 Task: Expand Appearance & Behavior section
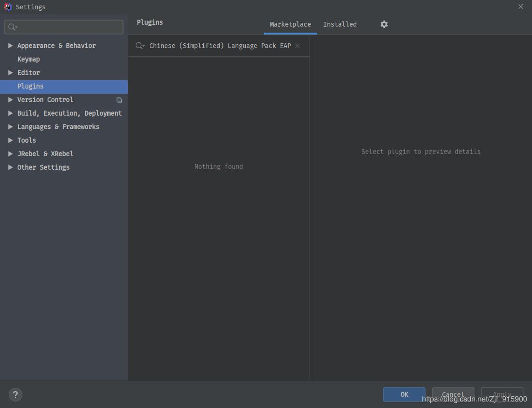(x=10, y=46)
